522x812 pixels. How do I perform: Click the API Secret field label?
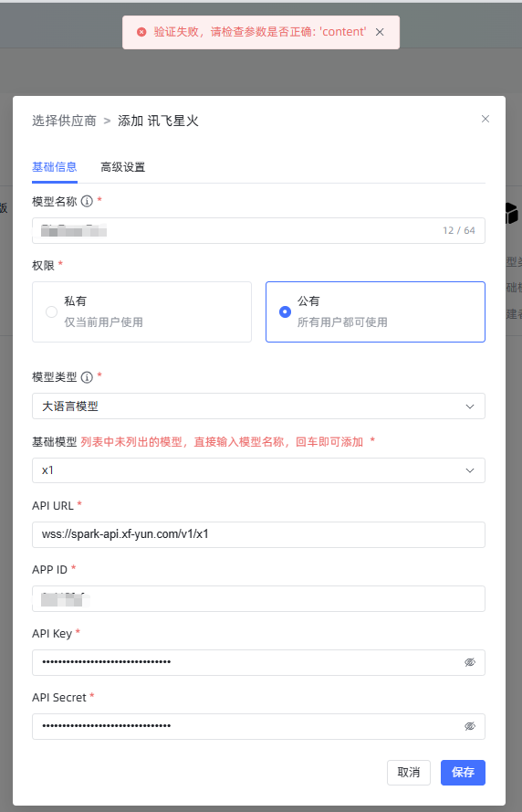coord(59,698)
